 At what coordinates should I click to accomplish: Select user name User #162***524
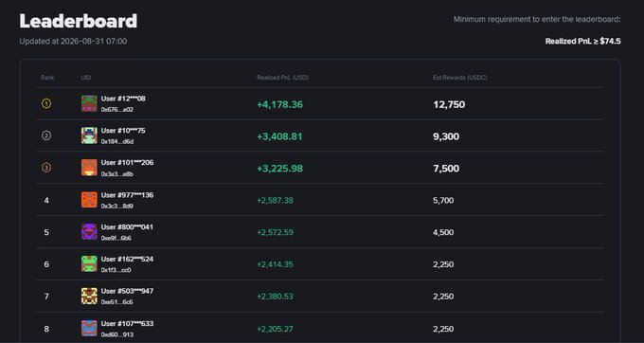click(127, 259)
